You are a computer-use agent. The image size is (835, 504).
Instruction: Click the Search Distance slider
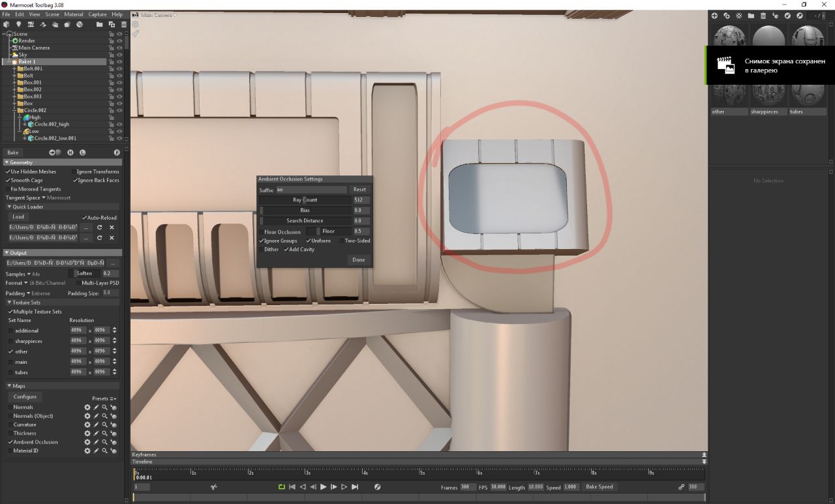click(x=305, y=221)
